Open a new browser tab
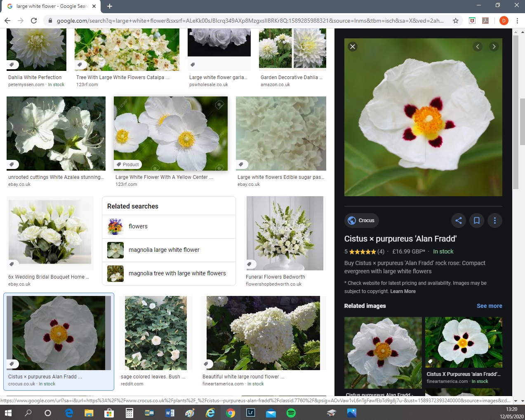Image resolution: width=525 pixels, height=420 pixels. pyautogui.click(x=110, y=6)
